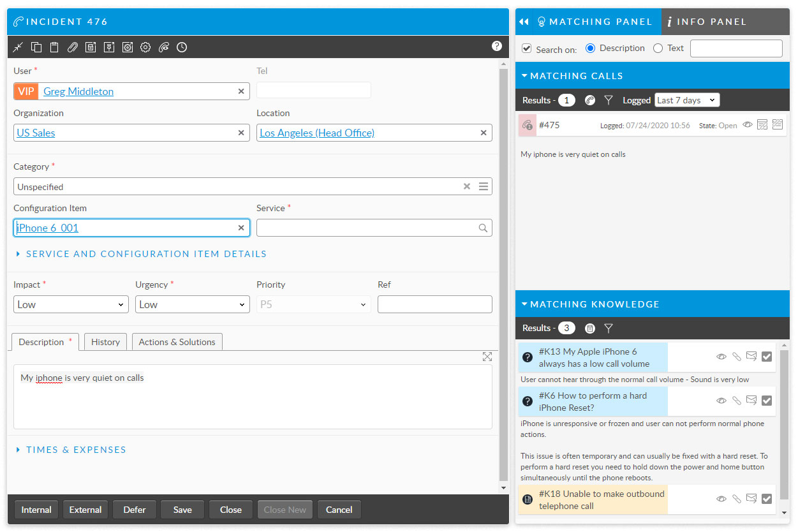Screen dimensions: 798x532
Task: Click the help question mark icon
Action: tap(497, 45)
